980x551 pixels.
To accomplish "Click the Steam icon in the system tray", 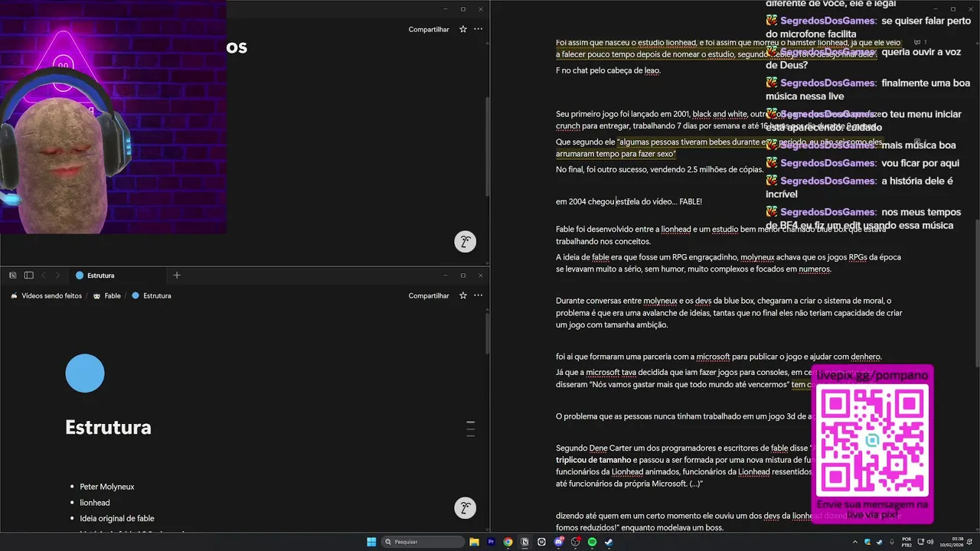I will 879,542.
